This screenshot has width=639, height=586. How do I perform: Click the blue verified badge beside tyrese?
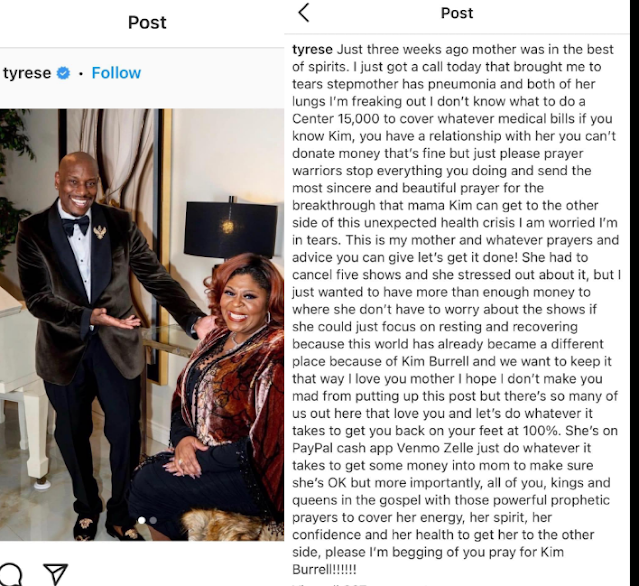pos(63,73)
